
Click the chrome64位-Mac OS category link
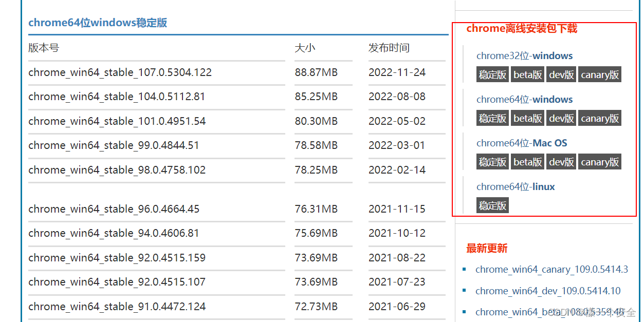pyautogui.click(x=522, y=143)
